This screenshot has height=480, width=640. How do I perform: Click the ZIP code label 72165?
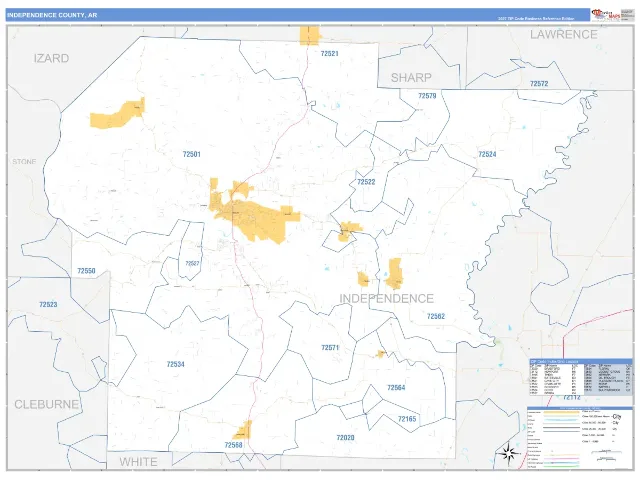click(407, 419)
